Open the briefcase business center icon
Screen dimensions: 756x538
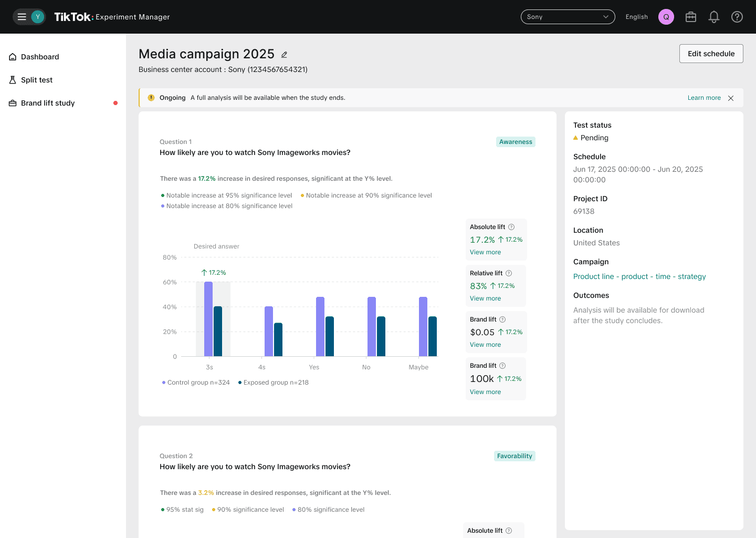tap(691, 17)
